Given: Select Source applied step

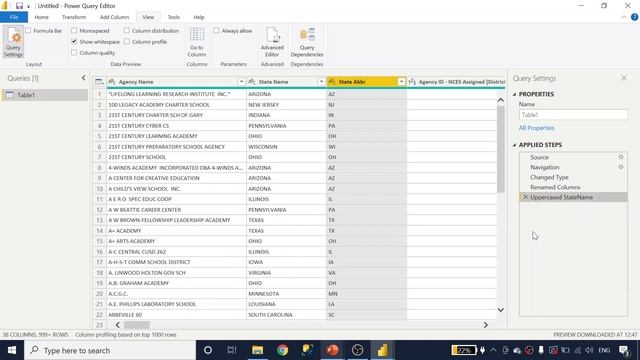Looking at the screenshot, I should pyautogui.click(x=539, y=157).
